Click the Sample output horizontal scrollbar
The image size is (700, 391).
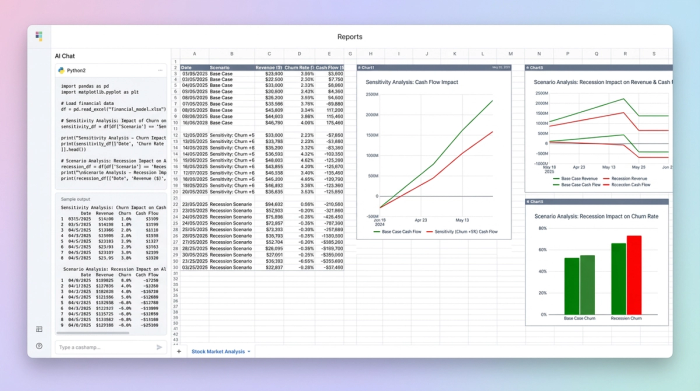point(92,333)
